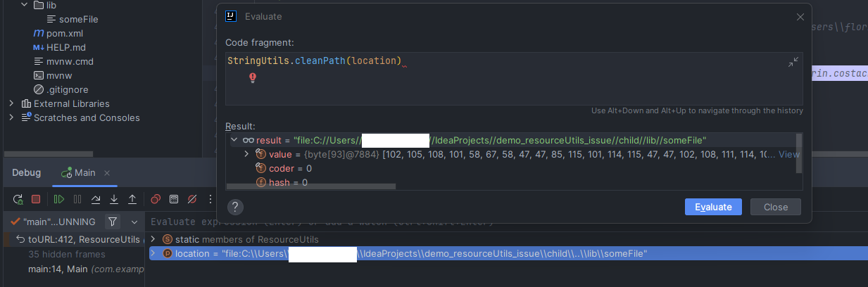The height and width of the screenshot is (287, 868).
Task: Select toURL:412 ResourceUtils stack frame
Action: pyautogui.click(x=73, y=240)
